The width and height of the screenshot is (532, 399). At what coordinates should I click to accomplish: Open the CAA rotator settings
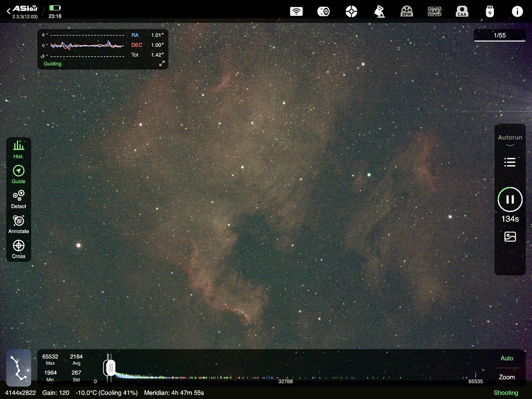(462, 12)
